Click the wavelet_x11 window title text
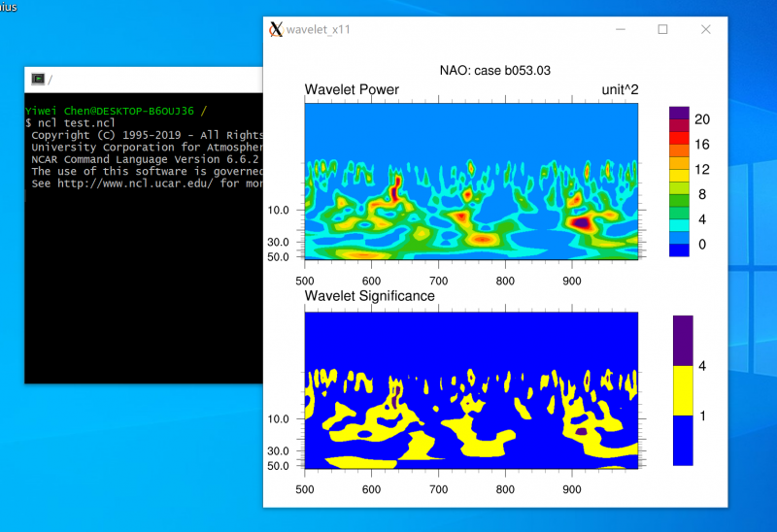Viewport: 777px width, 532px height. 319,29
